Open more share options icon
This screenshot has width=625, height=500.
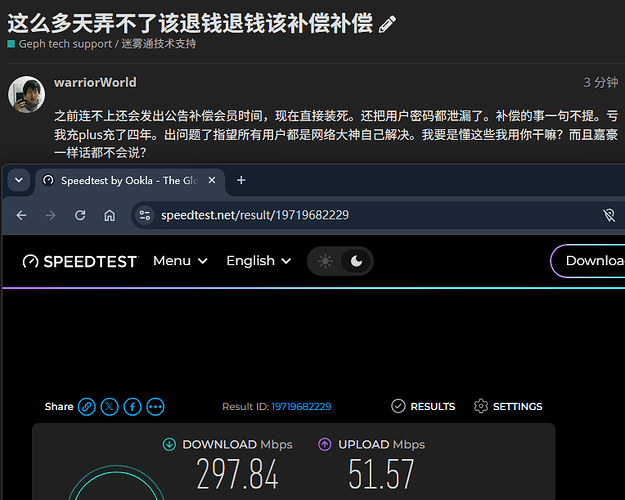[x=155, y=407]
